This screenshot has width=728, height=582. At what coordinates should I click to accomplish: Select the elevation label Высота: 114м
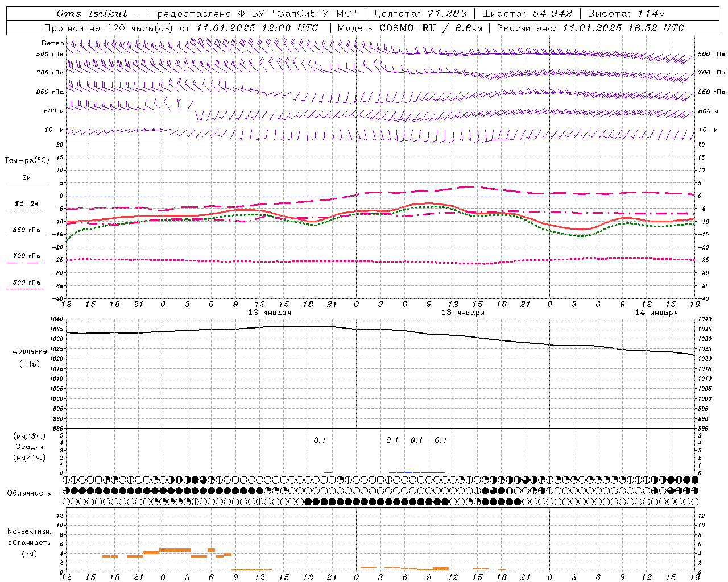[x=626, y=14]
